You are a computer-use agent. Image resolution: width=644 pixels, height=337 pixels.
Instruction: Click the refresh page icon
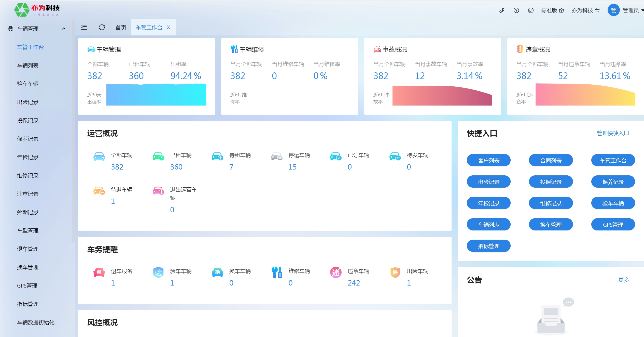(x=102, y=27)
